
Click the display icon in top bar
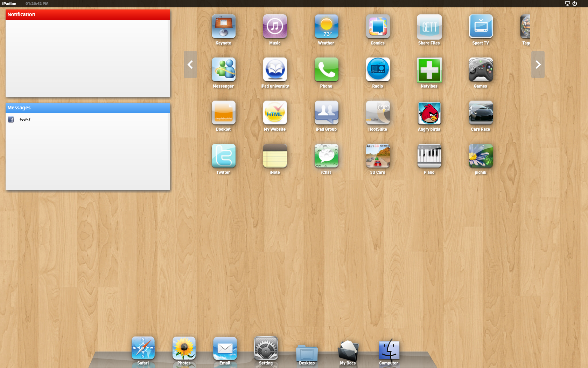pyautogui.click(x=567, y=4)
